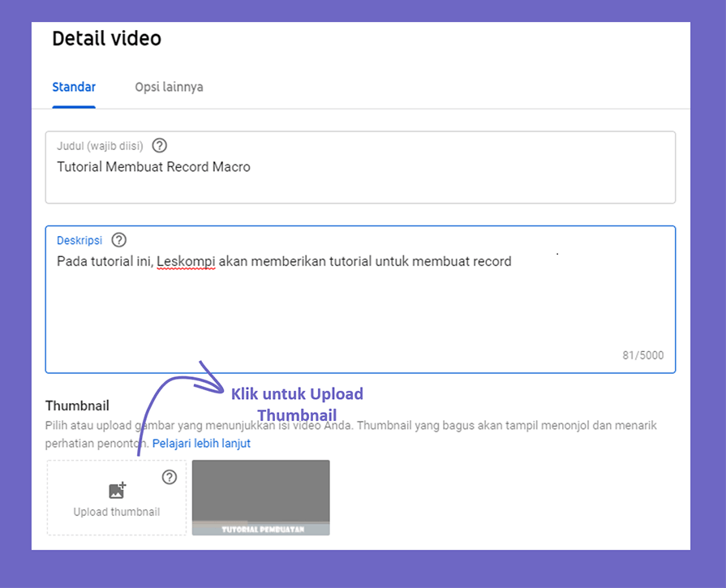Click the add-image icon in Upload thumbnail
The image size is (726, 588).
pyautogui.click(x=117, y=491)
